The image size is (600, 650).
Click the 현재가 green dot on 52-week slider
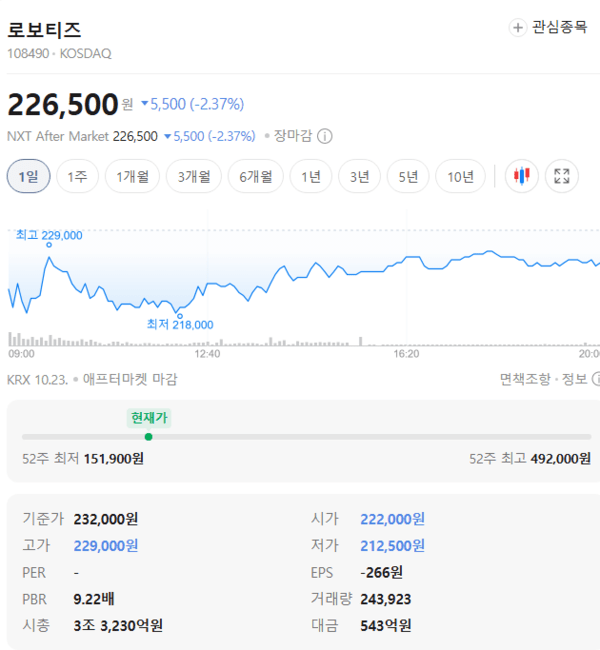point(148,437)
